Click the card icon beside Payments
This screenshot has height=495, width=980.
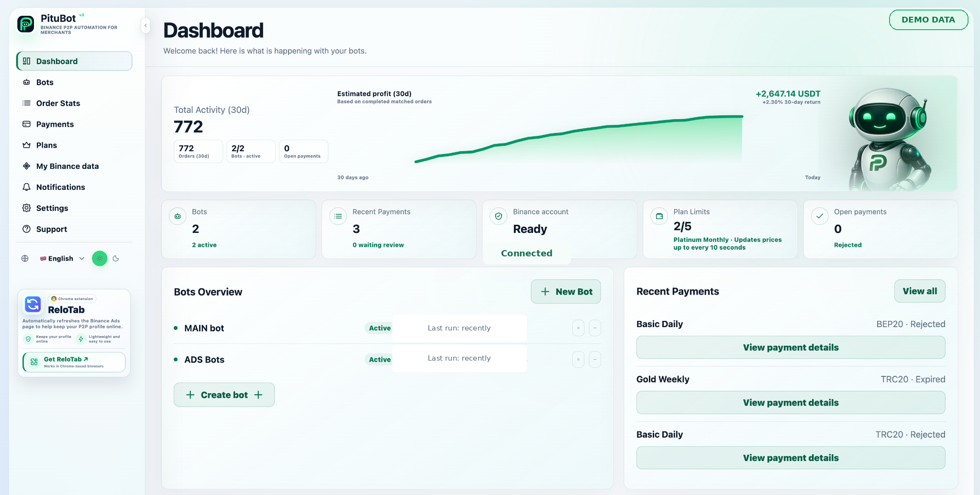click(x=27, y=124)
